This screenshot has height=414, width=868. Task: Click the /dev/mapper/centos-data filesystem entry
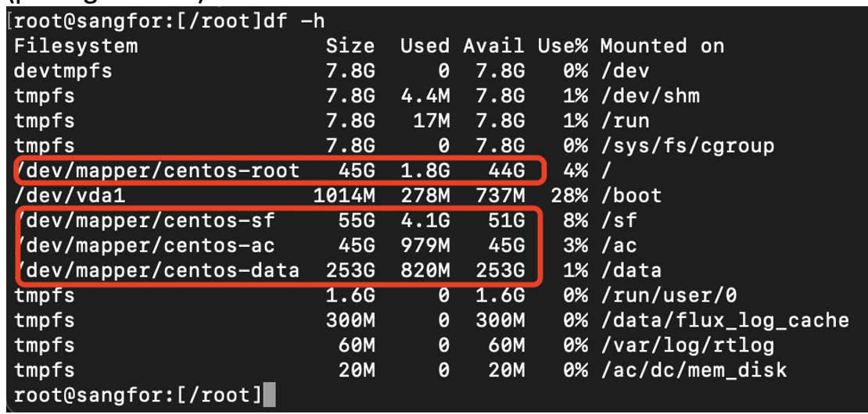157,271
